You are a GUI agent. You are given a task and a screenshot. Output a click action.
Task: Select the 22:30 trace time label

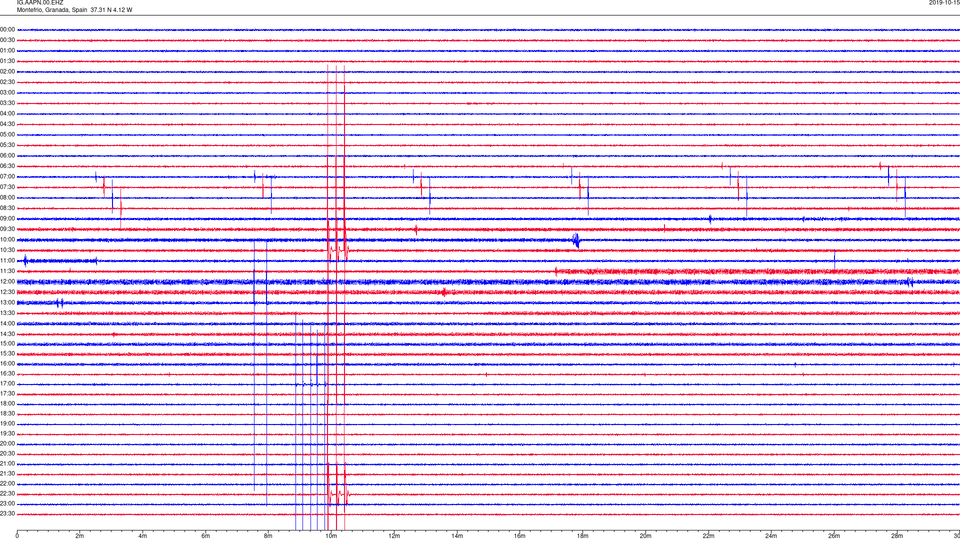[x=8, y=493]
